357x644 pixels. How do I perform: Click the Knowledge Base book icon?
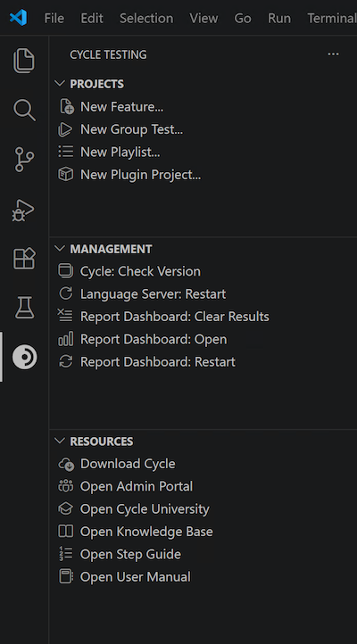click(x=66, y=532)
